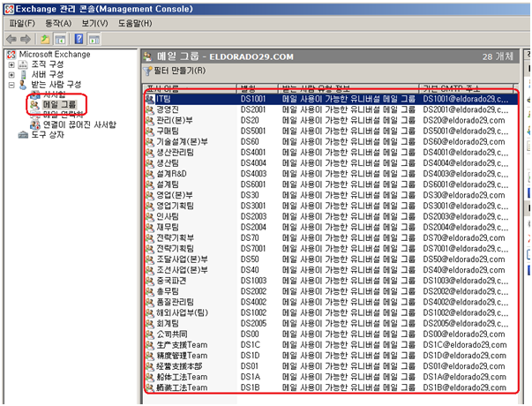532x406 pixels.
Task: Select 도구 상자 tree item
Action: [48, 135]
